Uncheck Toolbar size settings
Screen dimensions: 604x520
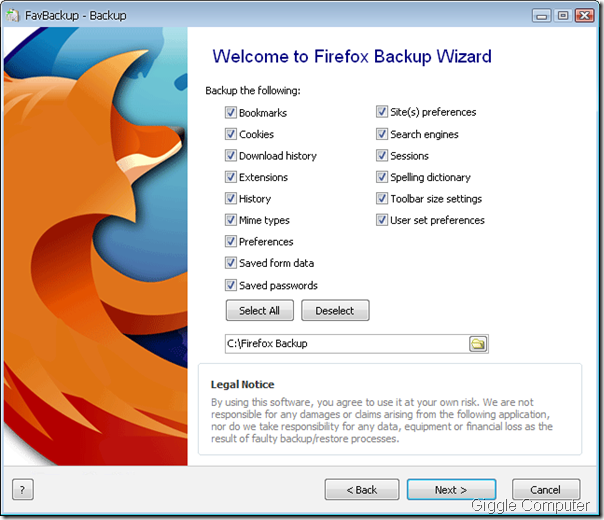(x=381, y=199)
